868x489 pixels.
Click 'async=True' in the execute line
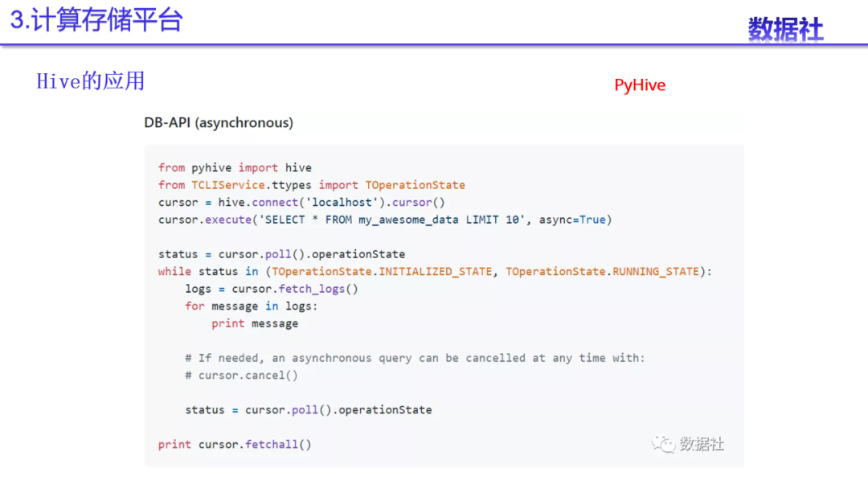572,220
